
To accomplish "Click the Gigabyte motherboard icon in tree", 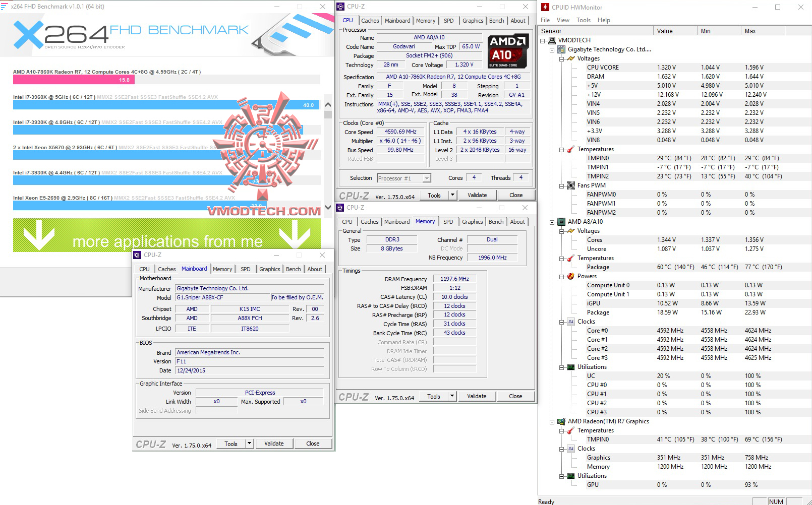I will pos(561,49).
